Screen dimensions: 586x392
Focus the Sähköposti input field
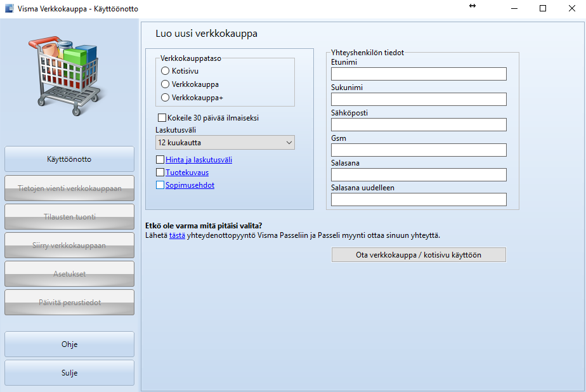click(x=419, y=125)
